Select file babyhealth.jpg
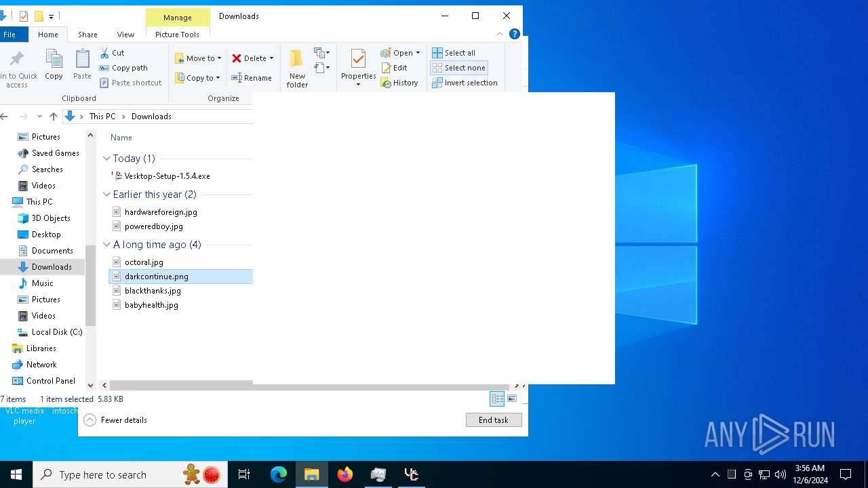This screenshot has height=488, width=868. click(151, 305)
